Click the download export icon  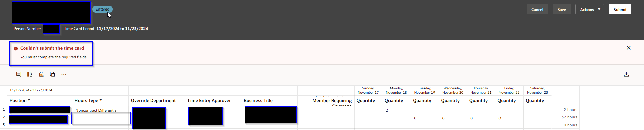pos(626,74)
